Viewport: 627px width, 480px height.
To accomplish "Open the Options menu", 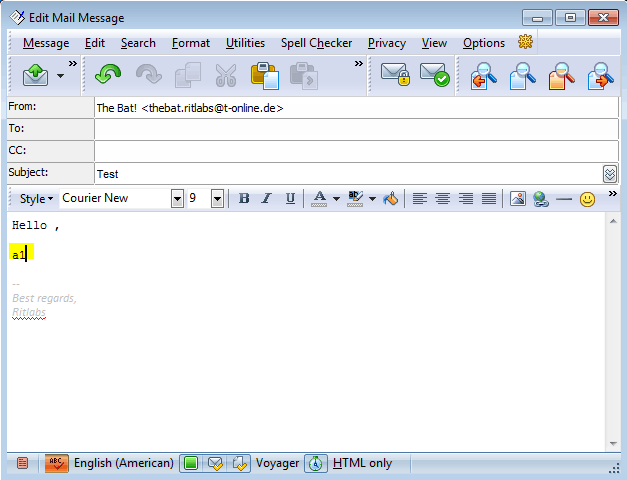I will coord(484,43).
